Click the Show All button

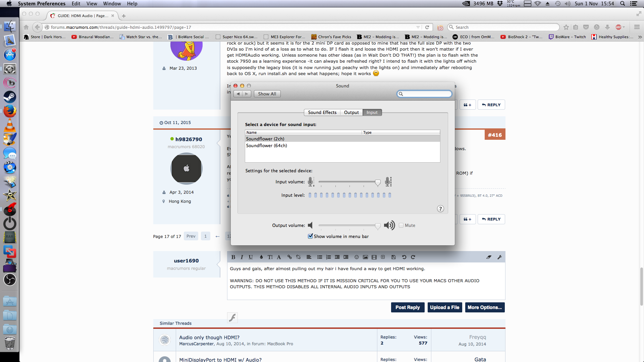[267, 94]
